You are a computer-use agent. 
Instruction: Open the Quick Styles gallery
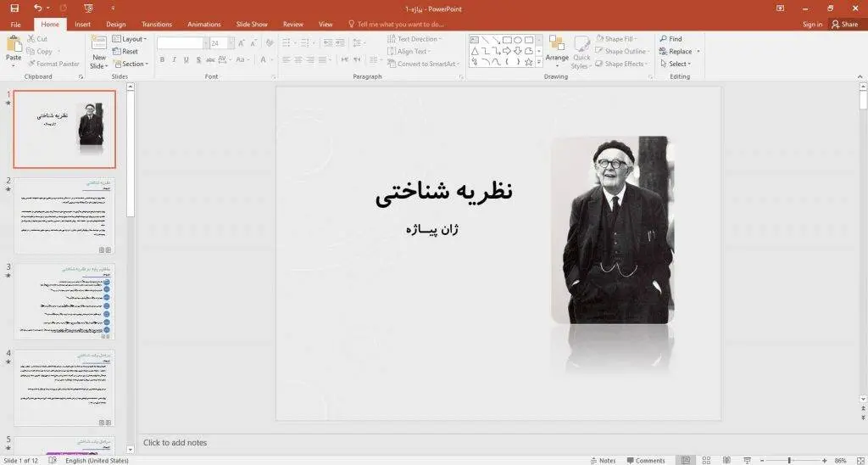click(581, 53)
